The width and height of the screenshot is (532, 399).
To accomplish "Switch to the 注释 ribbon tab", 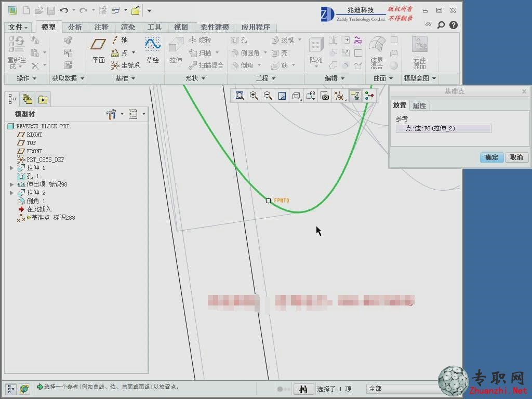I will click(101, 27).
